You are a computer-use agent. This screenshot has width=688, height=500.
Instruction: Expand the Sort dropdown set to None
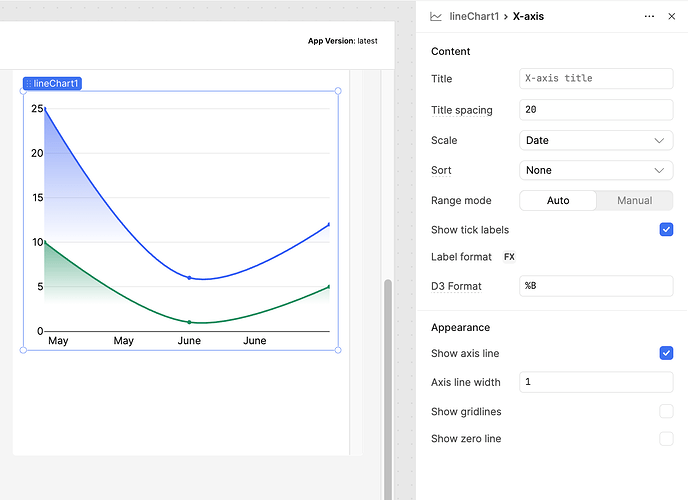596,170
